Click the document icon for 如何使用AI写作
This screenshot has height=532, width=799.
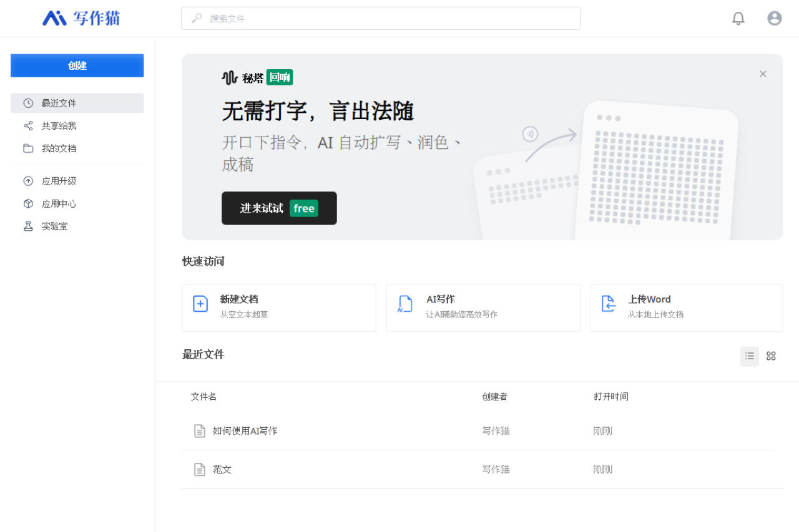200,431
